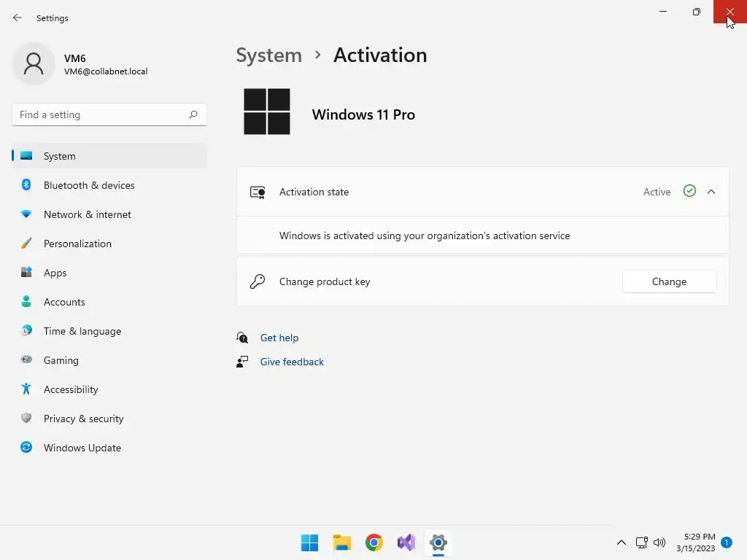Click the Change product key button
The image size is (747, 560).
[x=669, y=281]
